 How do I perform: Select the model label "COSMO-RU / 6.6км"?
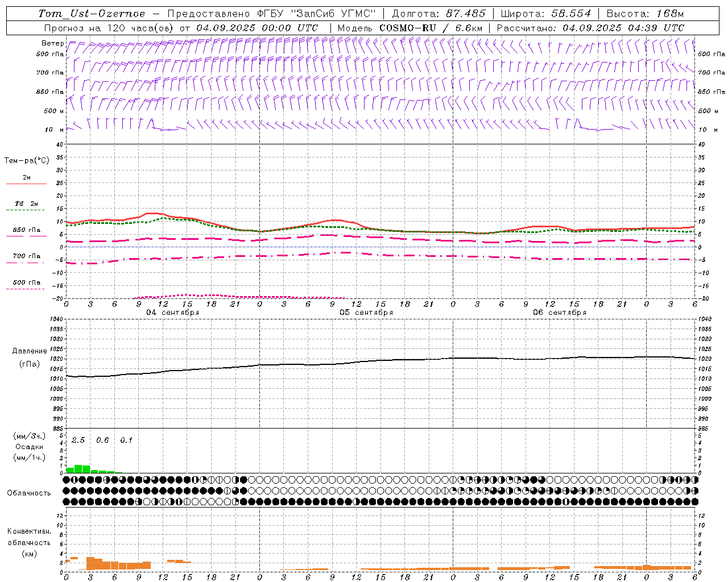click(x=431, y=28)
